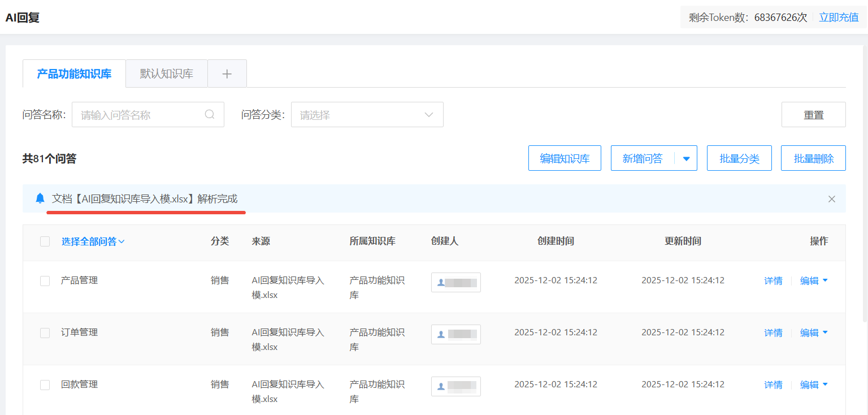Click the bell notification icon
The image size is (868, 415).
[x=40, y=198]
